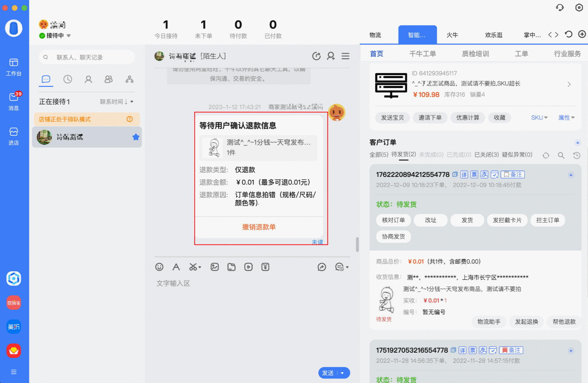Click 核对订单 button
Viewport: 588px width, 383px height.
(x=393, y=220)
